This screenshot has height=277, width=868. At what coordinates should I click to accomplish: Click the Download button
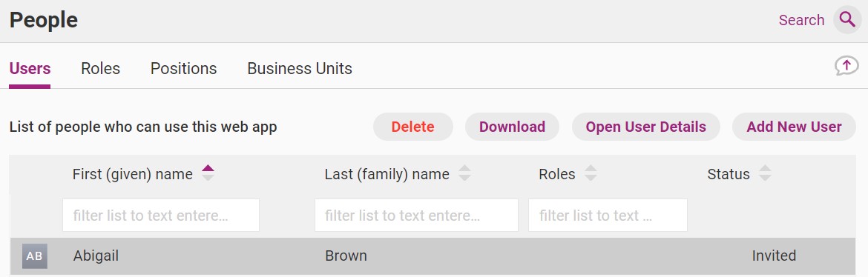[x=512, y=127]
